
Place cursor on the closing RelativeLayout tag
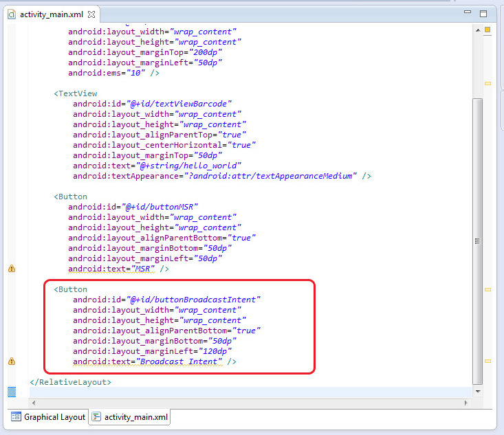click(x=70, y=381)
